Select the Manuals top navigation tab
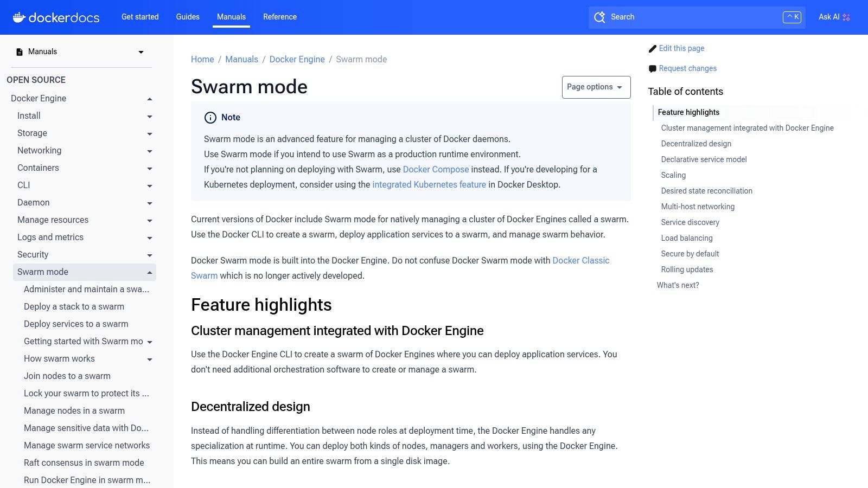The width and height of the screenshot is (868, 488). point(231,17)
